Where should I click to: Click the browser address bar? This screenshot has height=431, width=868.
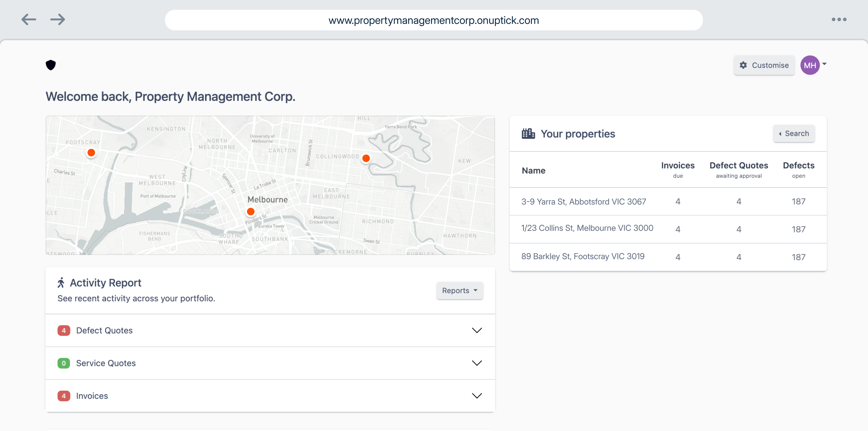click(434, 20)
